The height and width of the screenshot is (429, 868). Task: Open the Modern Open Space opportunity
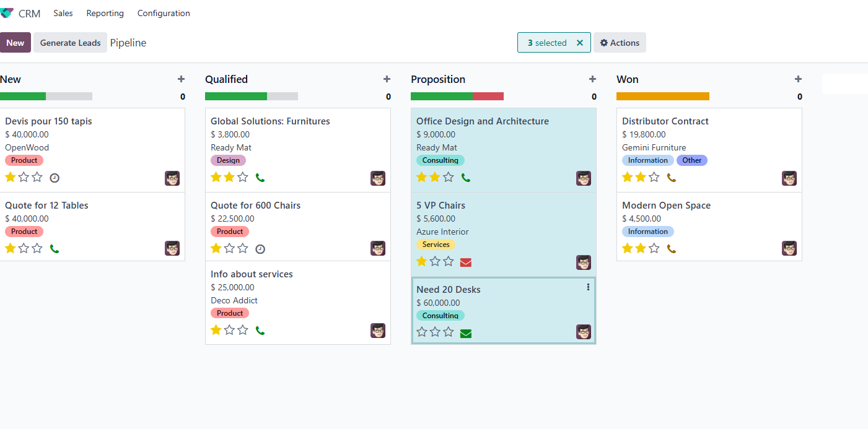666,206
